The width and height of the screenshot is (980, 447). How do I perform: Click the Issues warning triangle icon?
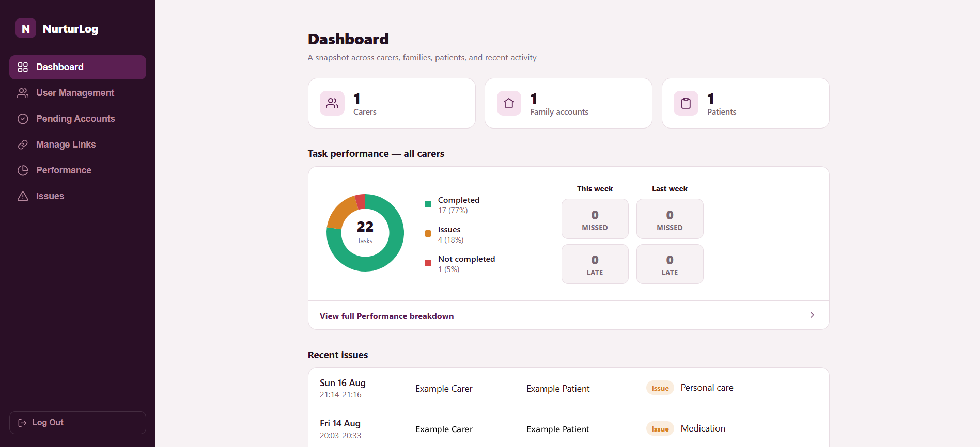tap(23, 196)
